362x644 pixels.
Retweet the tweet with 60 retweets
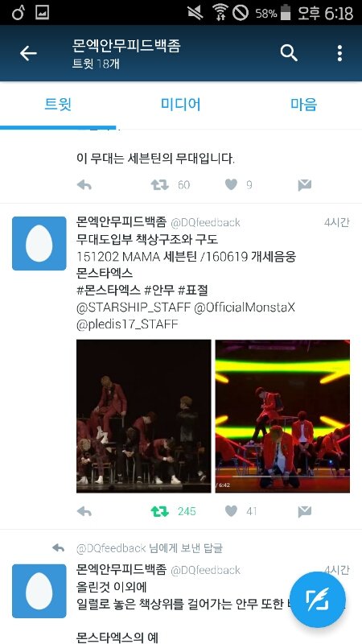pos(159,185)
